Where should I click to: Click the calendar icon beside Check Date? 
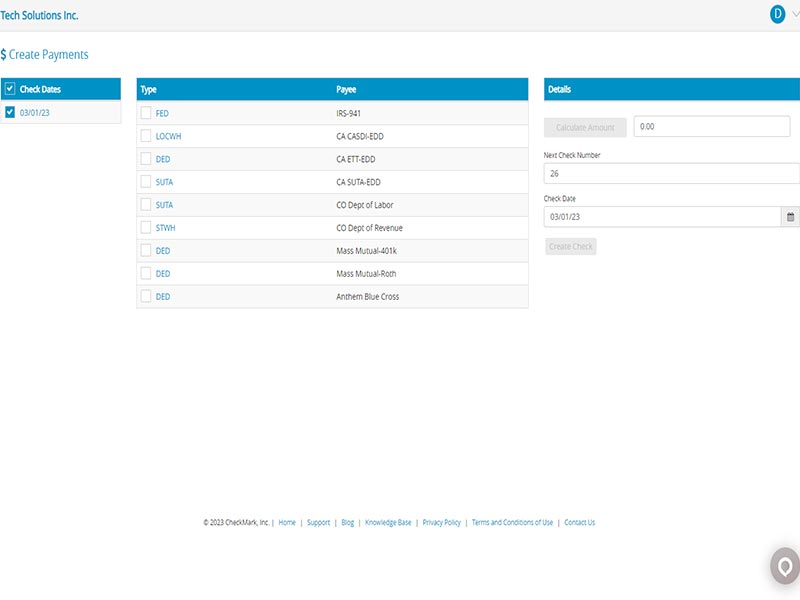coord(790,216)
